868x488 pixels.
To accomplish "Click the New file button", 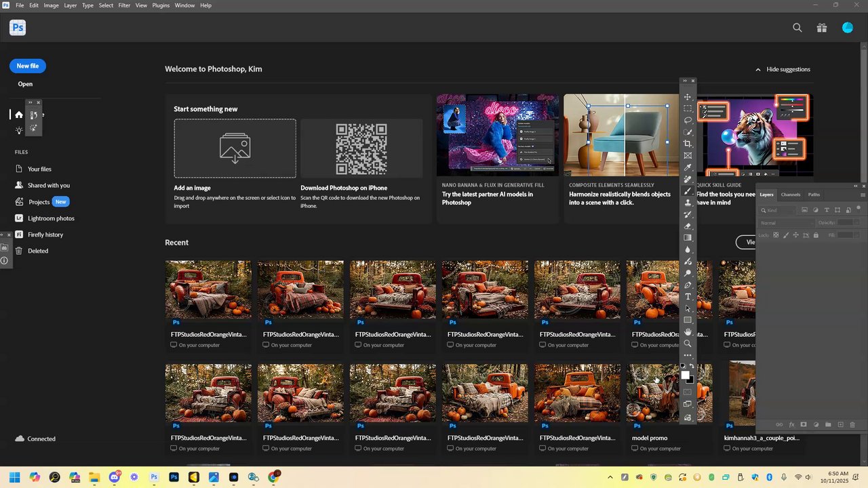I will [x=28, y=66].
